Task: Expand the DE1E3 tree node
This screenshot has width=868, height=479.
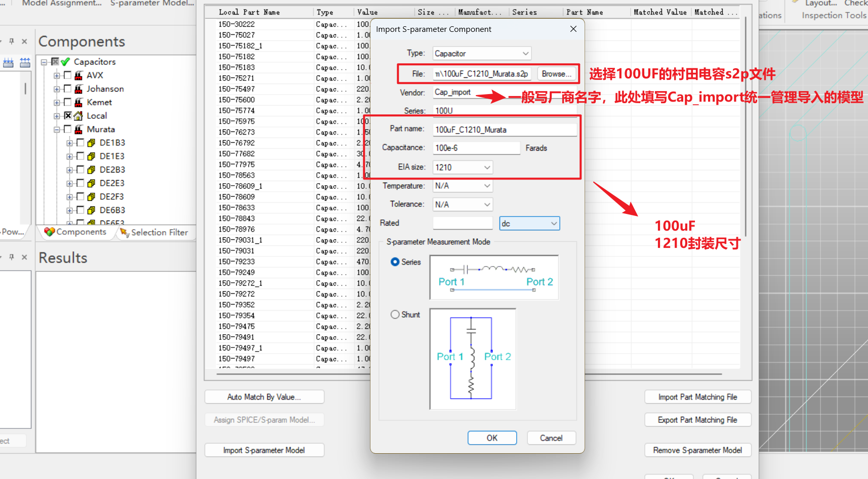Action: point(69,156)
